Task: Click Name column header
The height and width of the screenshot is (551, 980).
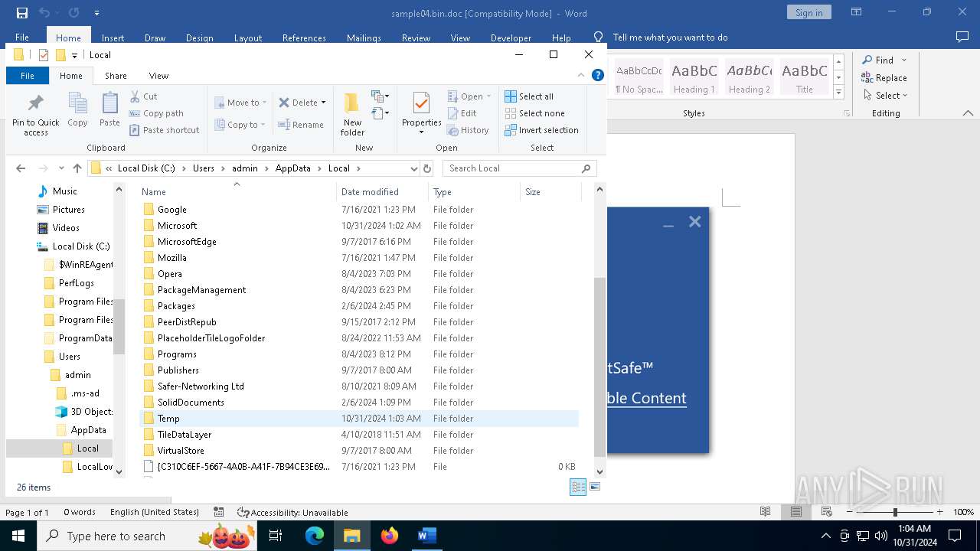Action: [237, 192]
